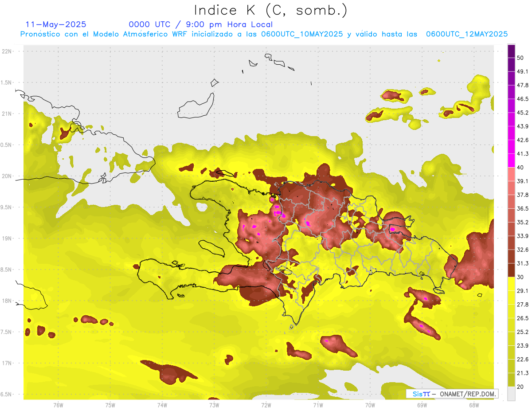
Task: Click the longitude label "74W"
Action: coord(162,405)
